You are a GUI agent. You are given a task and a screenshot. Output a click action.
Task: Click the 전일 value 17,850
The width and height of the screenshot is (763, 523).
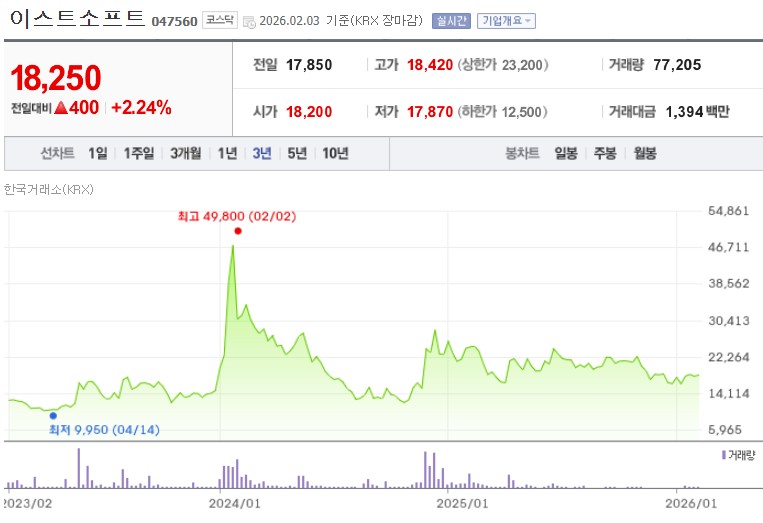click(309, 65)
